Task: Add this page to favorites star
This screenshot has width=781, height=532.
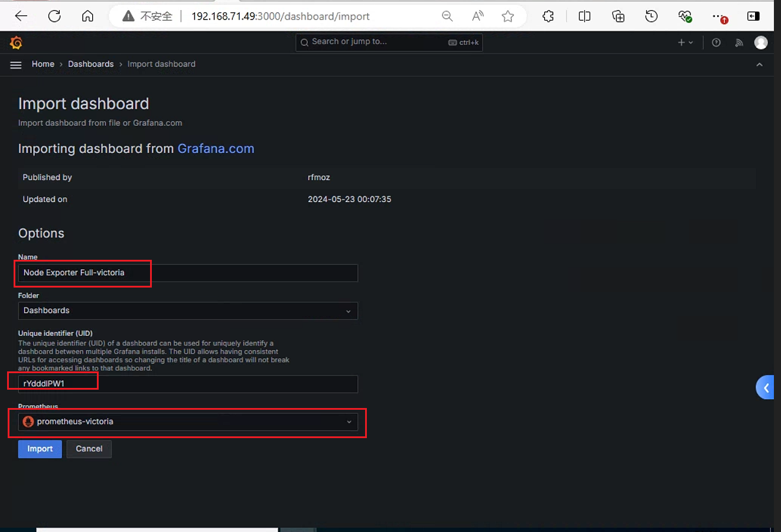Action: (x=507, y=17)
